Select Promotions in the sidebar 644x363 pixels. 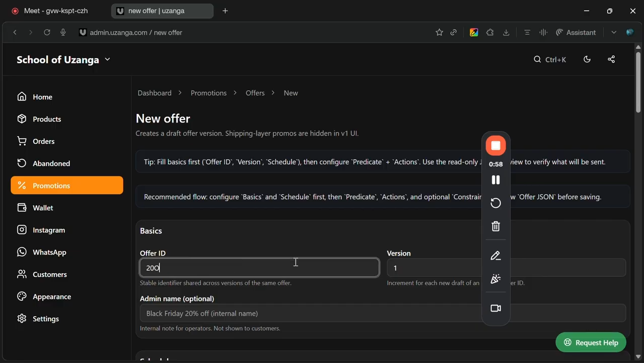(x=67, y=186)
